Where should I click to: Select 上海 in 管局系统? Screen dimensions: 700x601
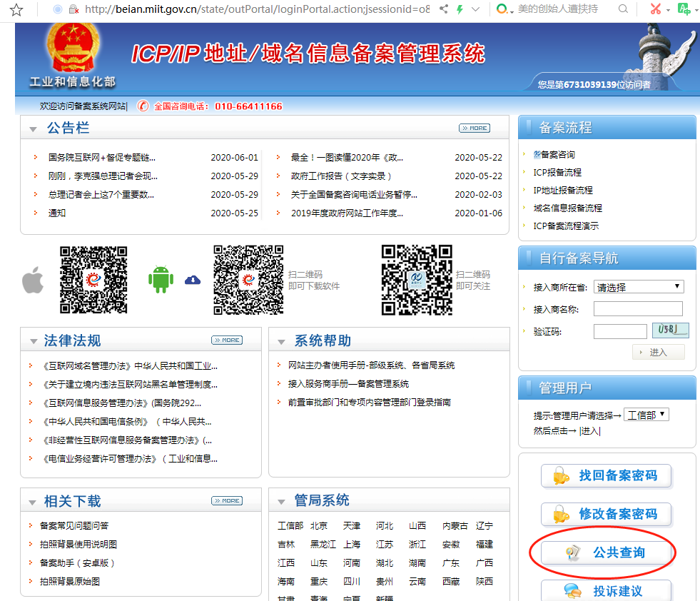point(352,545)
